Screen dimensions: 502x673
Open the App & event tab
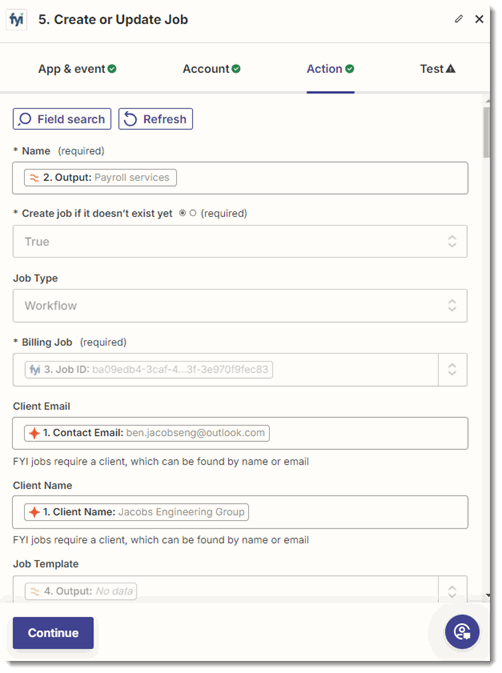pos(77,69)
